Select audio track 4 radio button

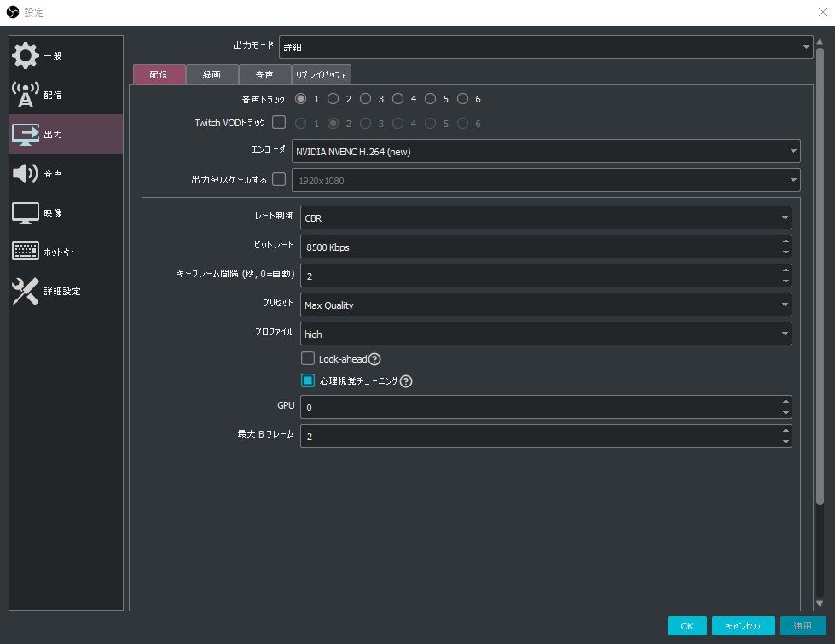point(397,99)
